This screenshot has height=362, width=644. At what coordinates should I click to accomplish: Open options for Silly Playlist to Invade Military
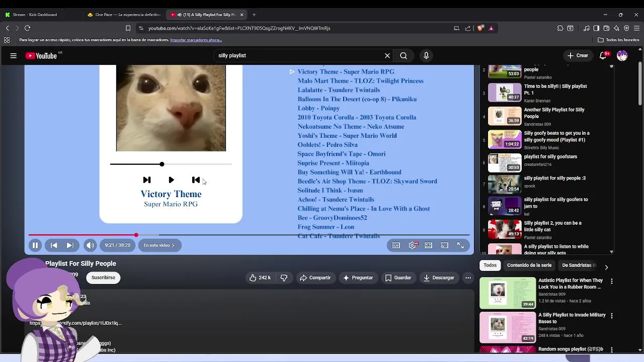click(612, 316)
